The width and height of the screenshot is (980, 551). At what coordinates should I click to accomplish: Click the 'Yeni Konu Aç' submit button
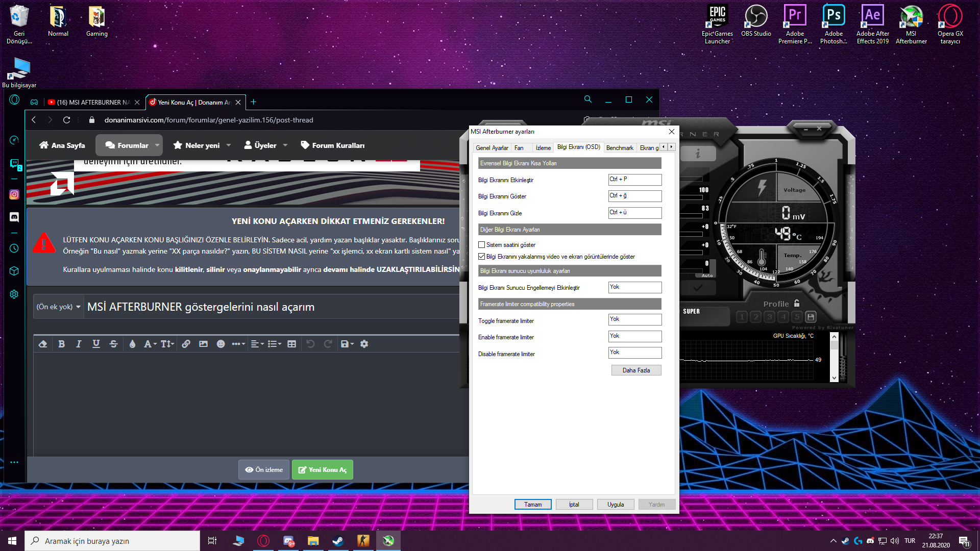click(323, 470)
